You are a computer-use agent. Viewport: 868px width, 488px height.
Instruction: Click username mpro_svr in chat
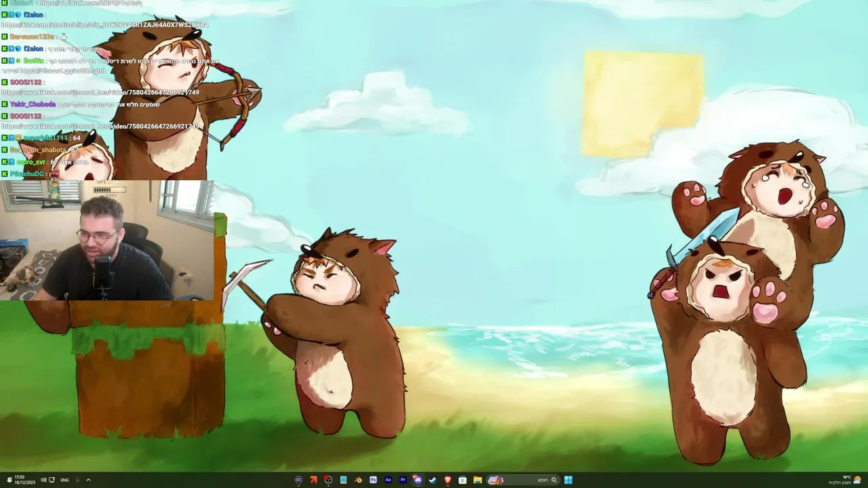click(31, 162)
